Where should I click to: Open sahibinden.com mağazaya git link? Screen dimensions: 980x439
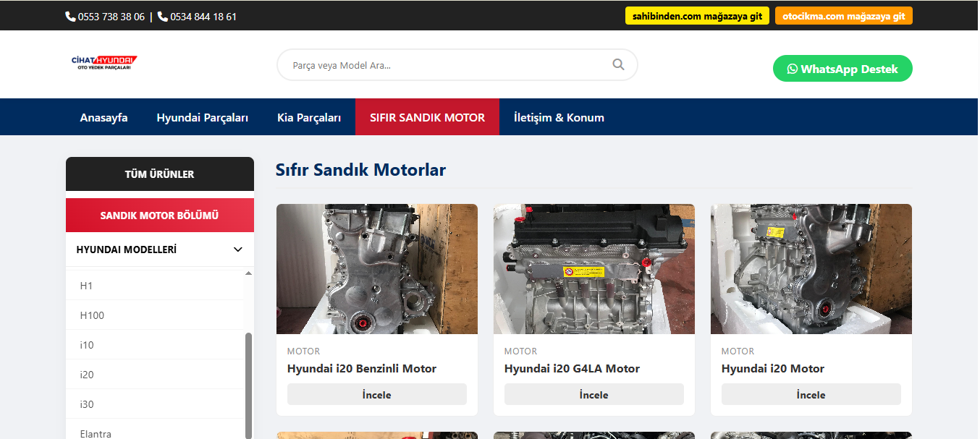click(x=696, y=14)
